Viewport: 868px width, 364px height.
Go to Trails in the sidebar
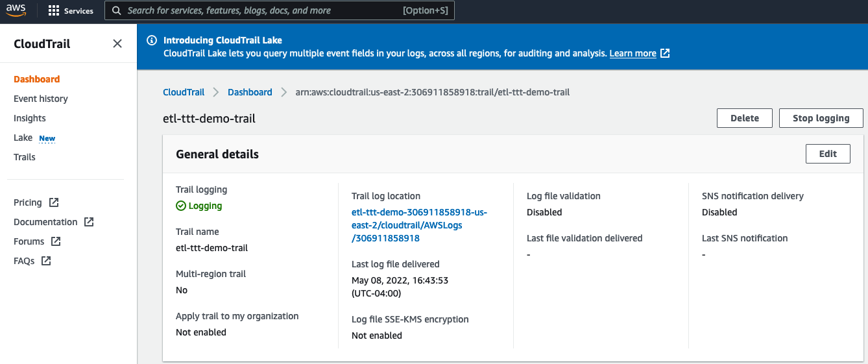click(25, 157)
